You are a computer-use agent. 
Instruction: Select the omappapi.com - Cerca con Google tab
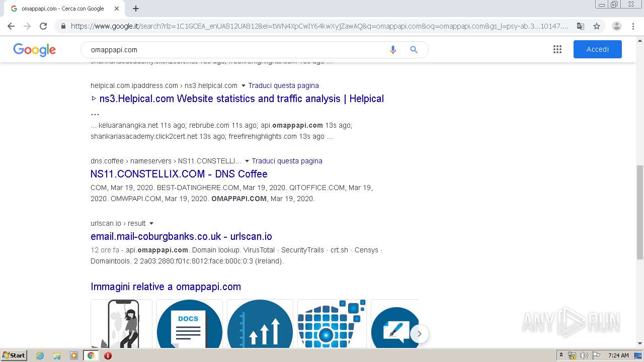[63, 9]
